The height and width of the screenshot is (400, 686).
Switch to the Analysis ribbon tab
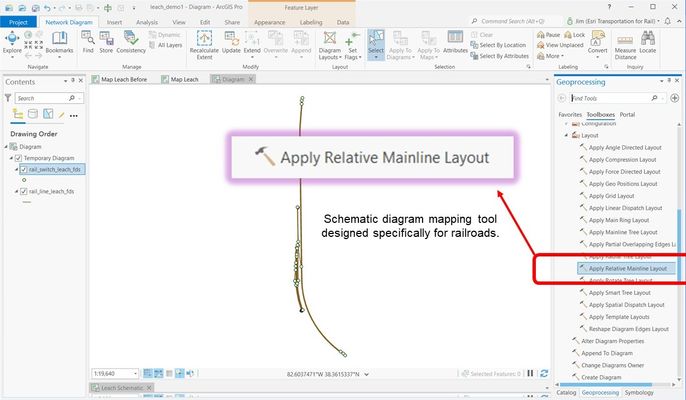(147, 22)
